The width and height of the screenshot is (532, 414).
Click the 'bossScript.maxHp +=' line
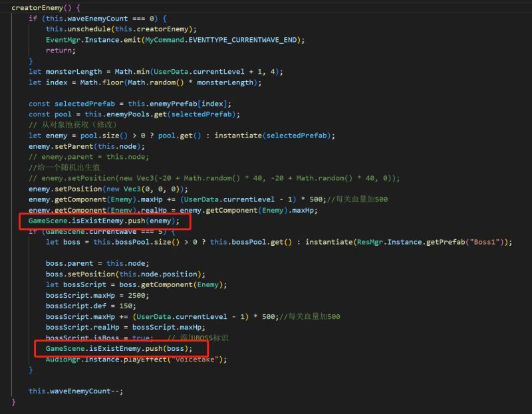point(193,317)
